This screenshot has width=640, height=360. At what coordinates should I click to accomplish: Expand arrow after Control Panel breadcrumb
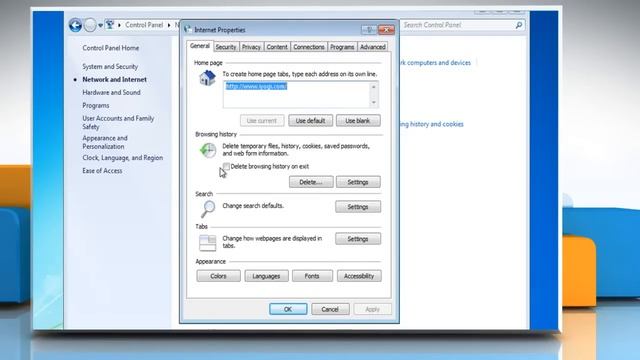[169, 25]
